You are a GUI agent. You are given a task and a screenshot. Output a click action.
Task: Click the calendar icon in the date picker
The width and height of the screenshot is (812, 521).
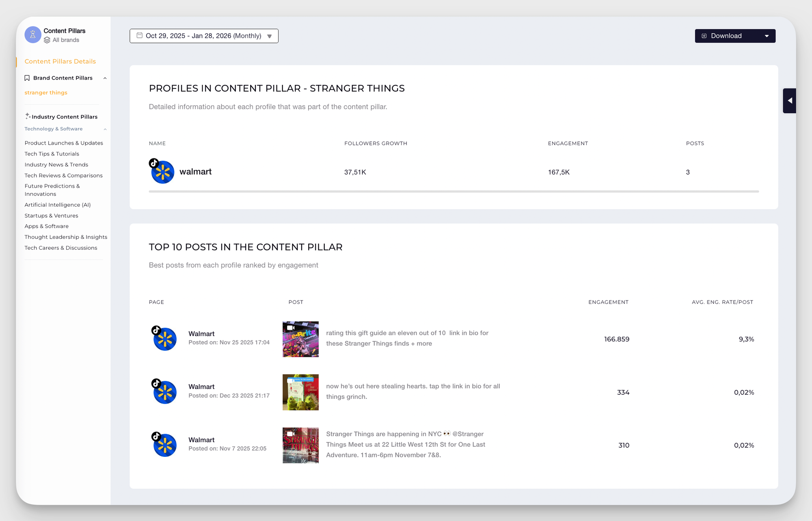coord(139,36)
